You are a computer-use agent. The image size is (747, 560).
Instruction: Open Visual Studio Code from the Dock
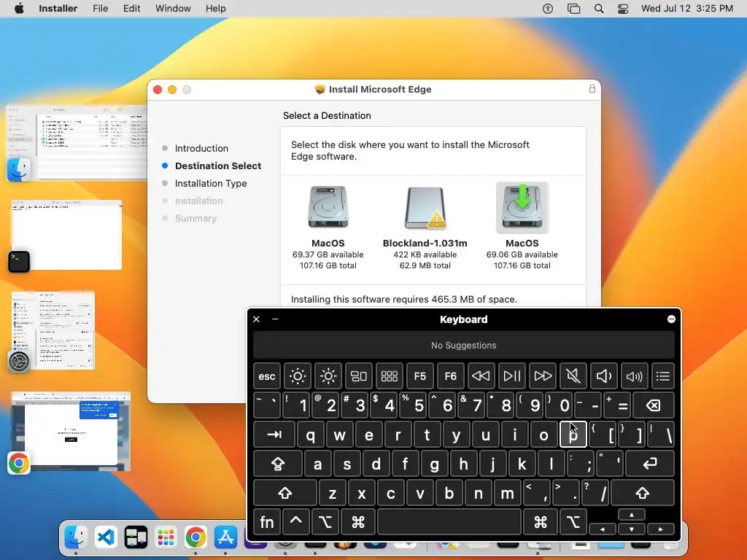point(106,537)
